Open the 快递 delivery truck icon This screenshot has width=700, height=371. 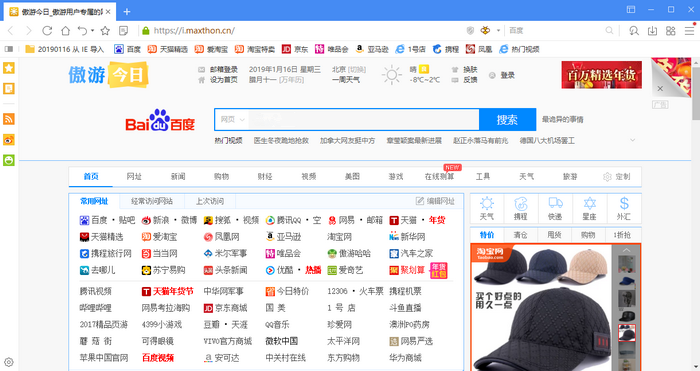coord(555,208)
